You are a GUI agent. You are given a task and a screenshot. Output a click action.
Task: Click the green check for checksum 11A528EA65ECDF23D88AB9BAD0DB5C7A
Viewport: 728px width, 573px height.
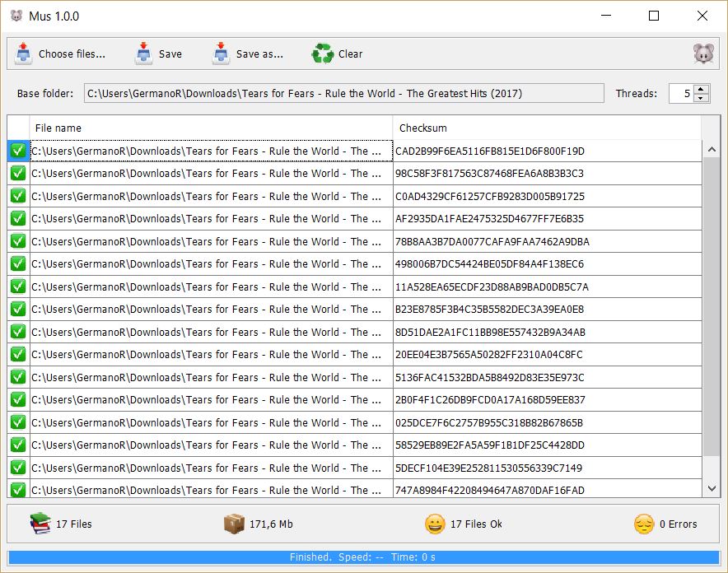[18, 286]
